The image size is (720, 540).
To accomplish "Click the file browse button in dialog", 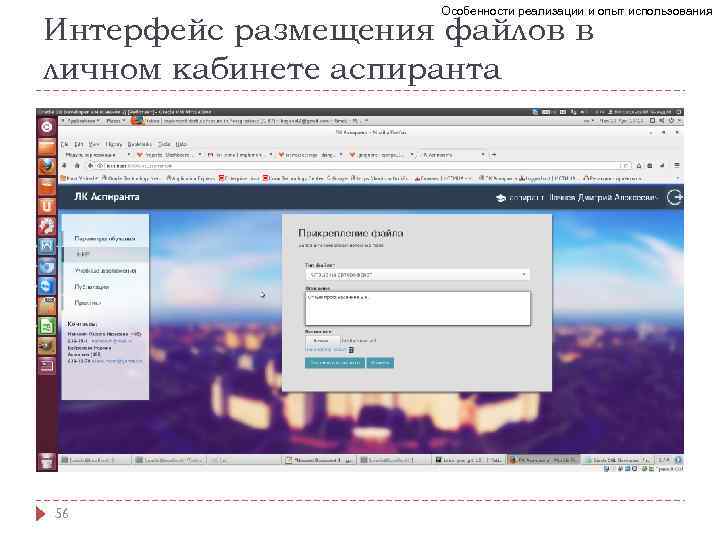I will click(x=321, y=341).
